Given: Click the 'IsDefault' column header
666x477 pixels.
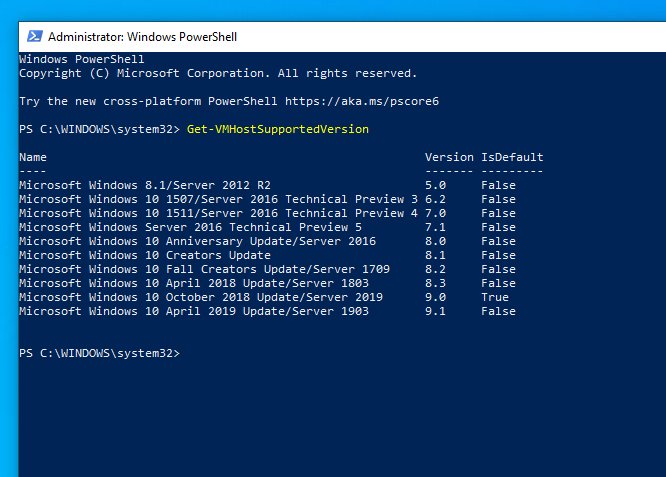Looking at the screenshot, I should 511,157.
